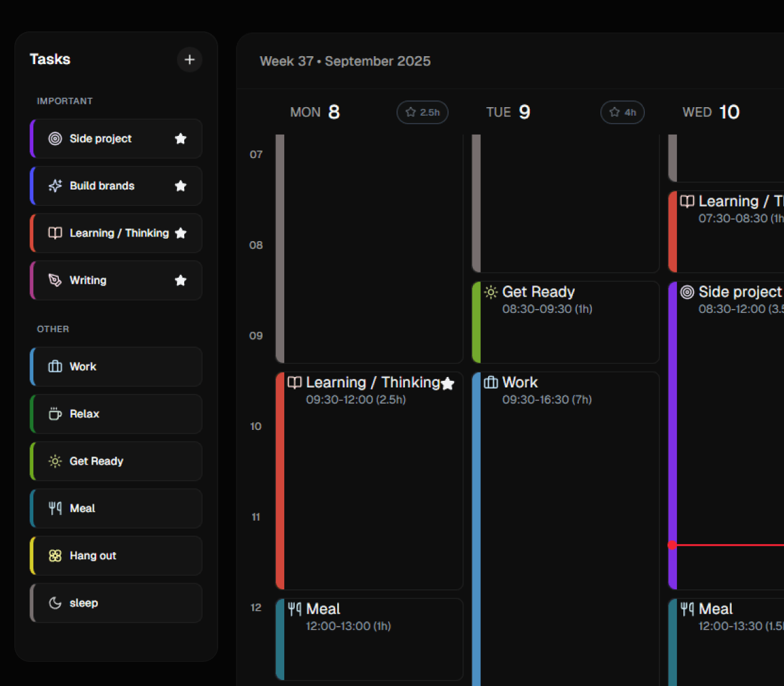Add a new task with the plus button
This screenshot has width=784, height=686.
[x=189, y=59]
